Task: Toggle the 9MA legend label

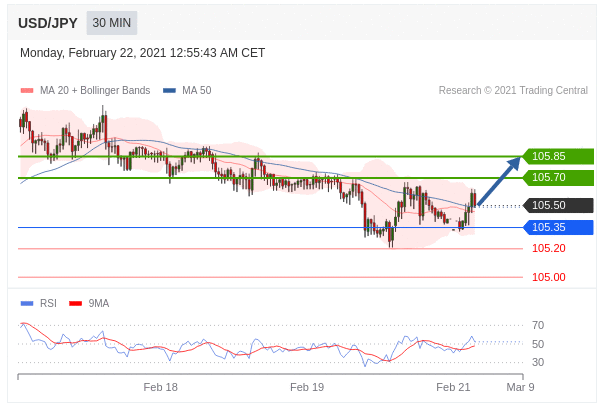Action: coord(99,304)
